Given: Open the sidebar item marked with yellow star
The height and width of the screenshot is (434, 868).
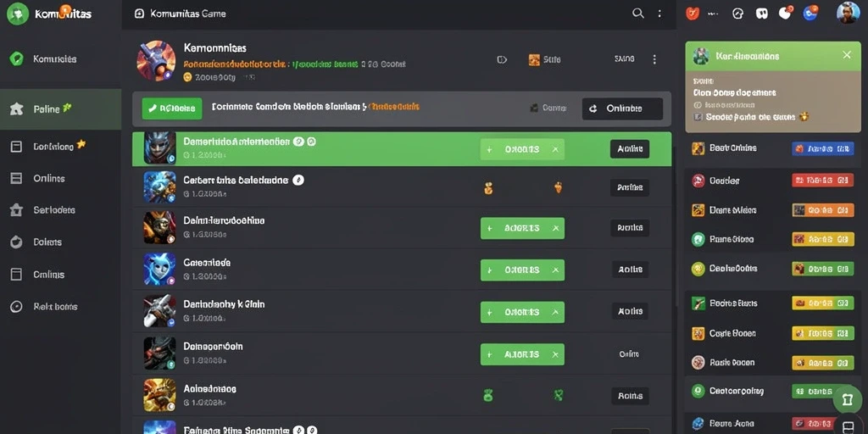Looking at the screenshot, I should 61,146.
